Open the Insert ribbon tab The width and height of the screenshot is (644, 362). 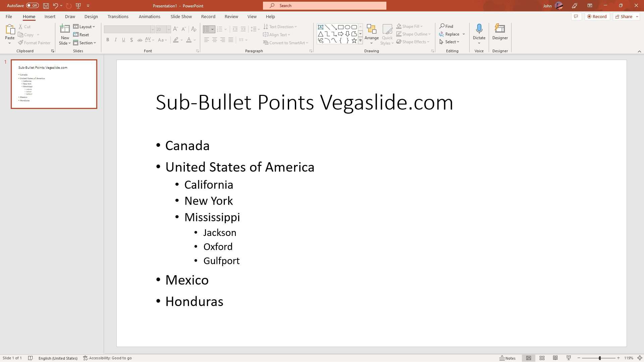click(50, 16)
